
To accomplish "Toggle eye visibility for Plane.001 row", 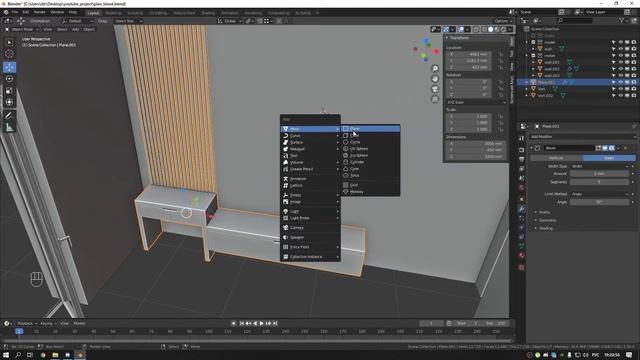I will pos(620,82).
